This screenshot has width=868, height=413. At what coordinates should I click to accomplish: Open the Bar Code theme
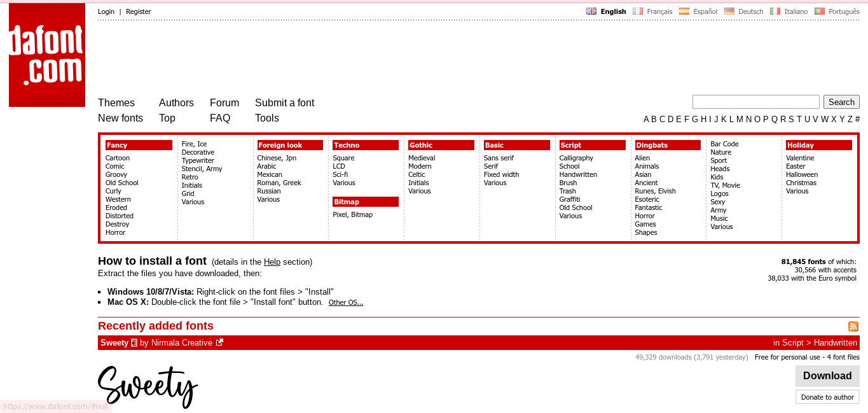(724, 144)
